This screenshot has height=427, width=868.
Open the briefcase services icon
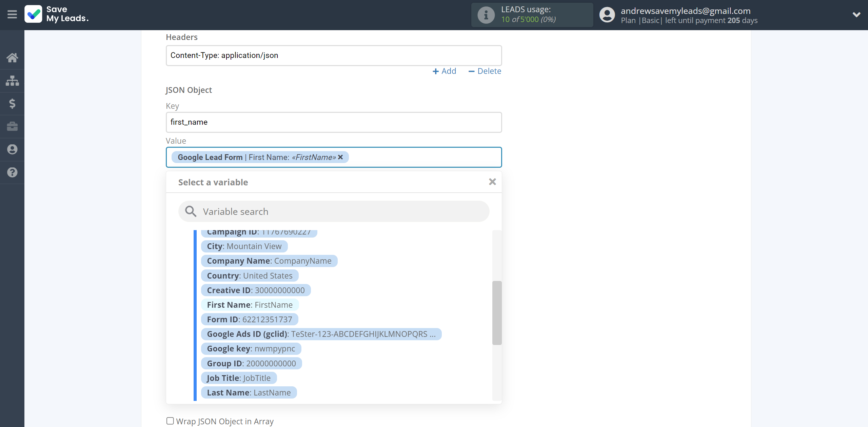(12, 126)
